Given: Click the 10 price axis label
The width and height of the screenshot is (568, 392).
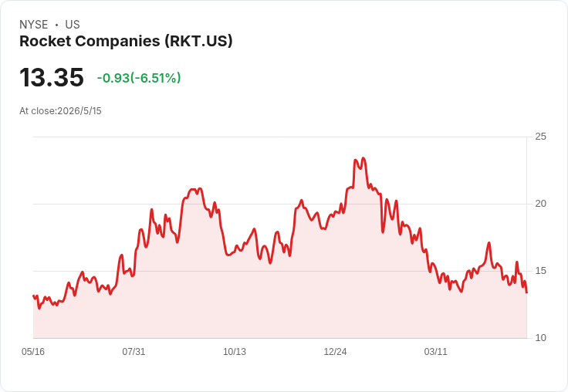Looking at the screenshot, I should 540,338.
